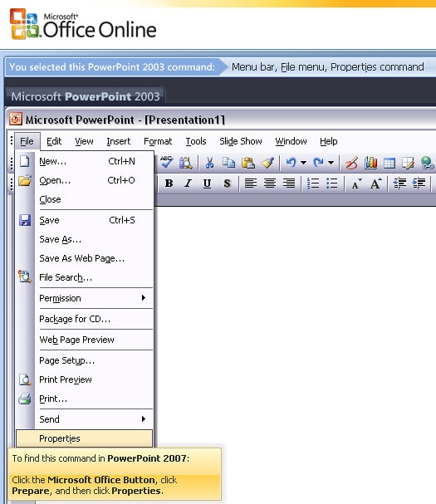Image resolution: width=436 pixels, height=504 pixels.
Task: Increase indent with right-arrow icon
Action: [419, 183]
